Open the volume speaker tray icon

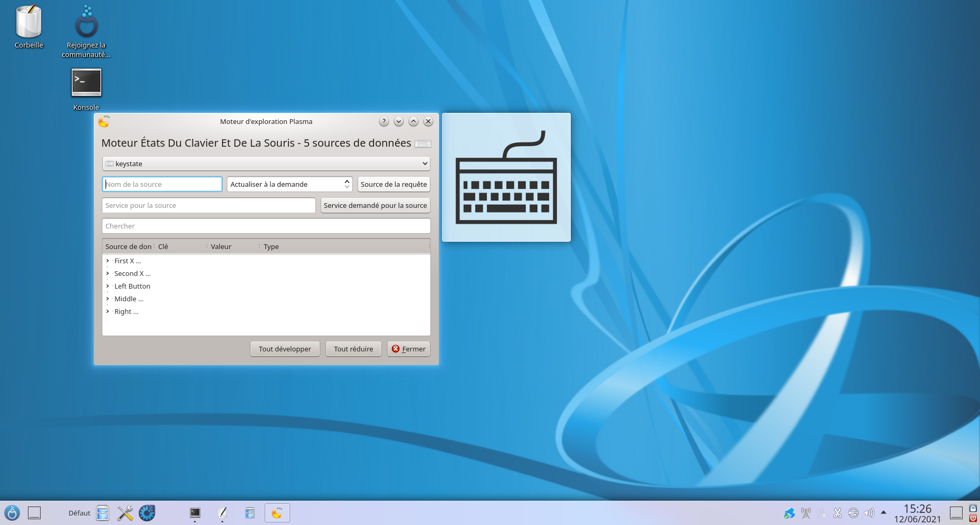[869, 513]
